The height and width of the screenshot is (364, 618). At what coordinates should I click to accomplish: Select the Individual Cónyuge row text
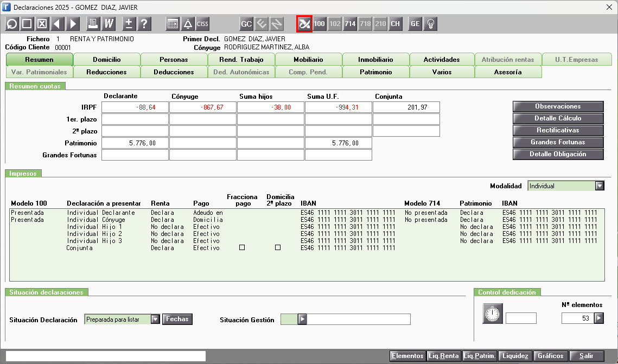coord(96,219)
